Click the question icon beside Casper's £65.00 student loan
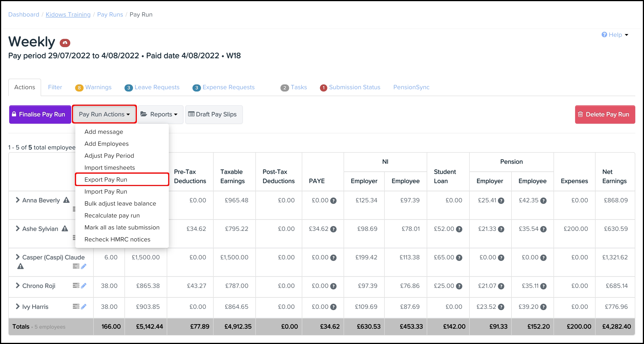 click(459, 258)
